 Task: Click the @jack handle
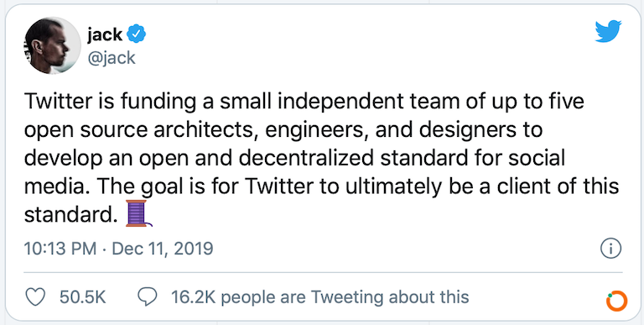[x=111, y=59]
